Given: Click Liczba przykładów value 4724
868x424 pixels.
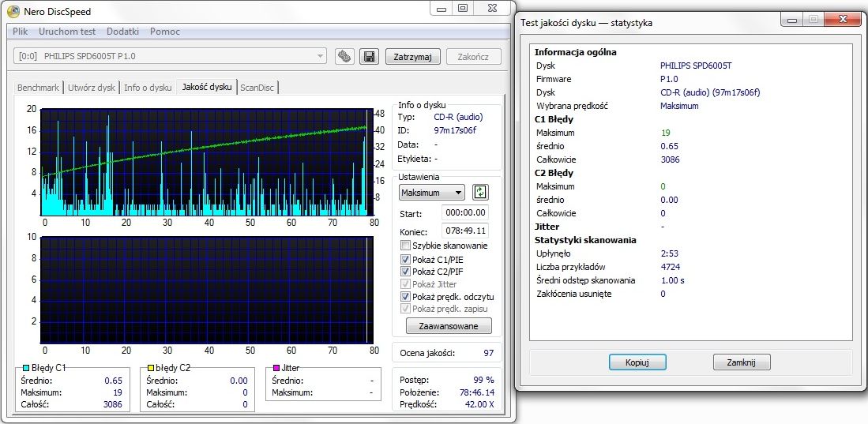Looking at the screenshot, I should [670, 267].
